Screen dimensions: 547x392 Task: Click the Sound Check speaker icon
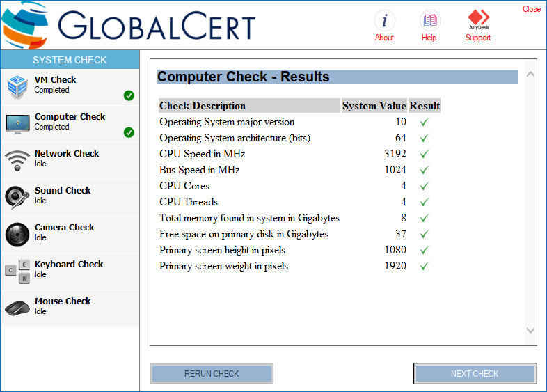pos(17,198)
